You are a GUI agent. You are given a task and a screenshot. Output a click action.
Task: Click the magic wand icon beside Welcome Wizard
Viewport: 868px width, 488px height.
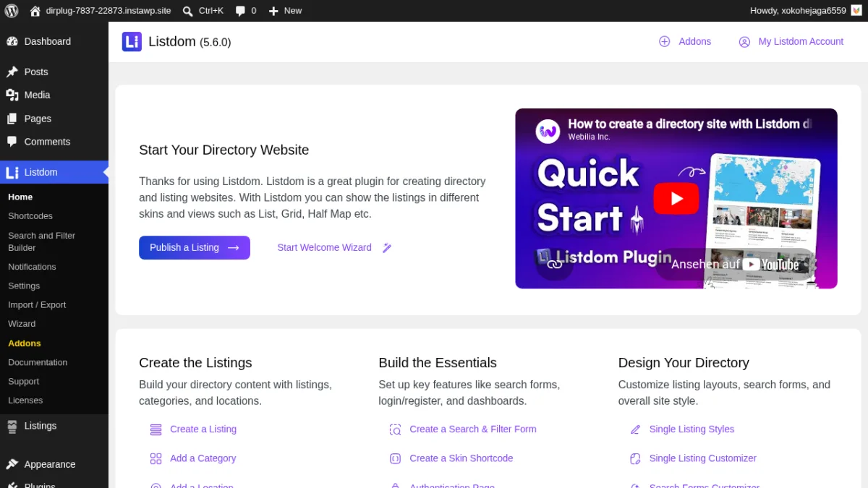[387, 247]
